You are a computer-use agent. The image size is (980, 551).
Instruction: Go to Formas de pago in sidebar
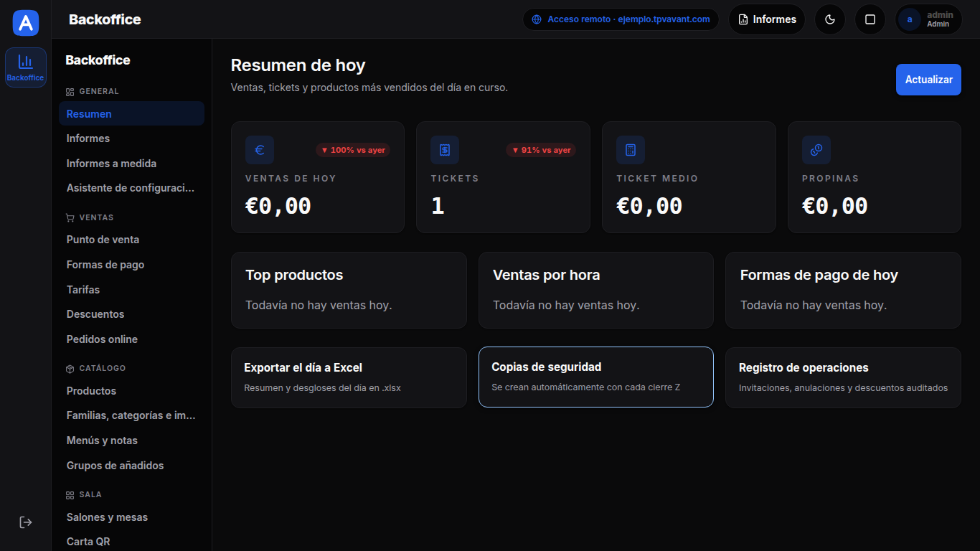[x=132, y=265]
